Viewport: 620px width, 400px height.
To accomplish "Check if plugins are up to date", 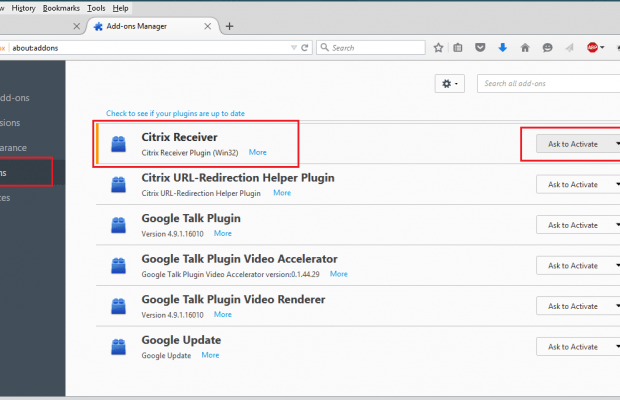I will click(x=175, y=113).
